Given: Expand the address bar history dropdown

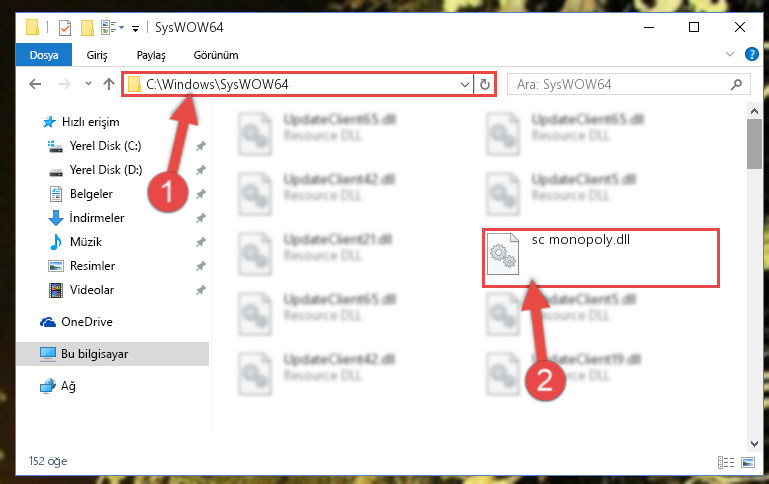Looking at the screenshot, I should click(x=464, y=84).
